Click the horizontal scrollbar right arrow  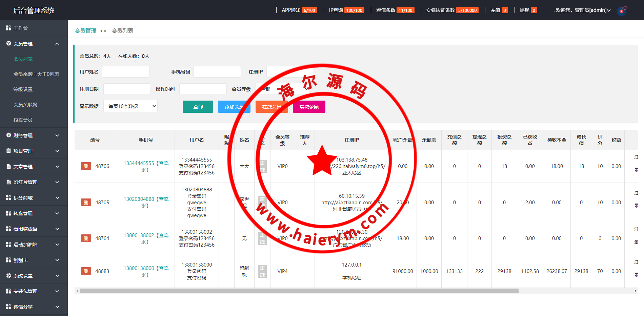pyautogui.click(x=635, y=291)
